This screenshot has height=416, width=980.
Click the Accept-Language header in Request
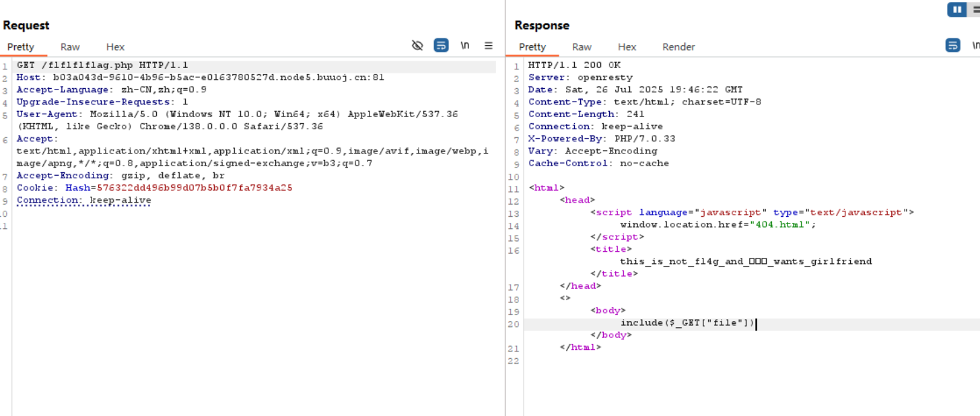click(x=112, y=90)
